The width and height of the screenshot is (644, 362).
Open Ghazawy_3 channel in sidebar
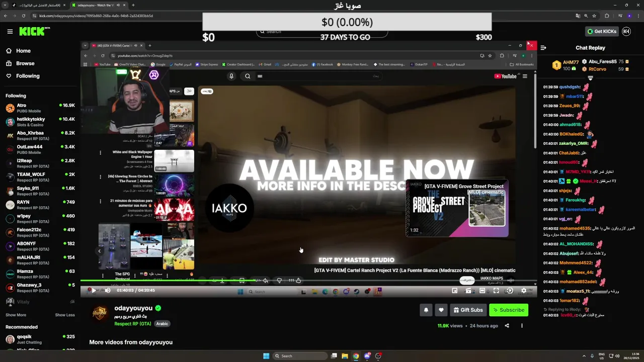[x=40, y=288]
